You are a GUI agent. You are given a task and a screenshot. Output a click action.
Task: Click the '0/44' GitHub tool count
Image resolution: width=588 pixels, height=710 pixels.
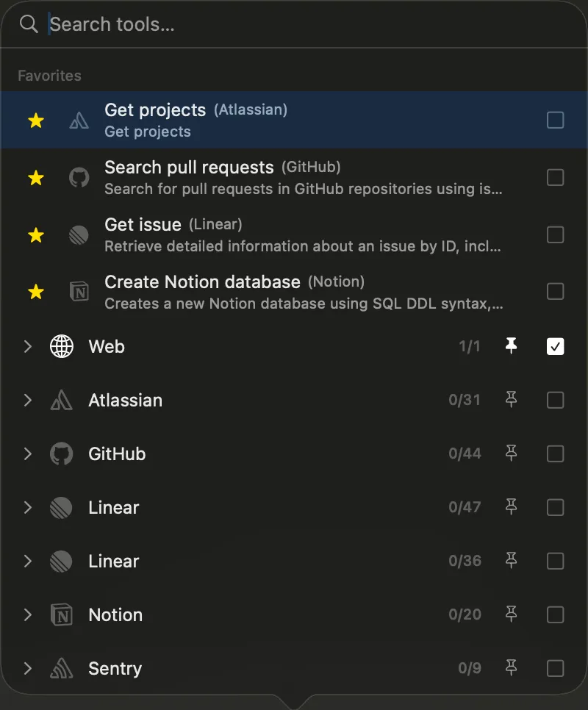click(465, 453)
